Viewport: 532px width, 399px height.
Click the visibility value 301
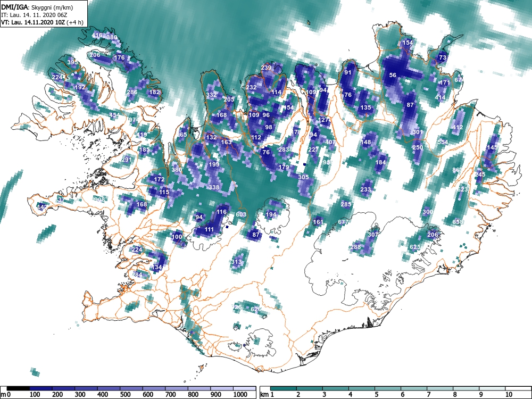(418, 132)
